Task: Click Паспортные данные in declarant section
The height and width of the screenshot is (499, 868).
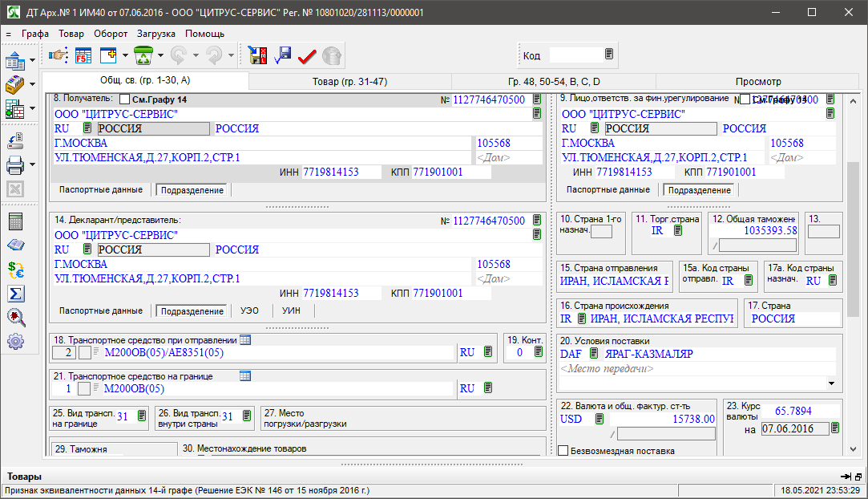Action: [x=101, y=310]
